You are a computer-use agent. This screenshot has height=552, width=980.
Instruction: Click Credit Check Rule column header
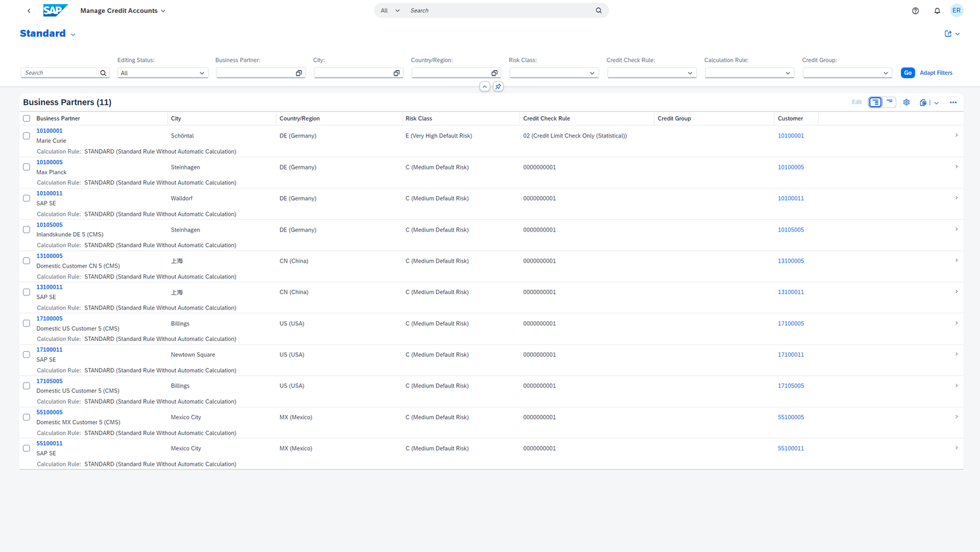[x=546, y=118]
